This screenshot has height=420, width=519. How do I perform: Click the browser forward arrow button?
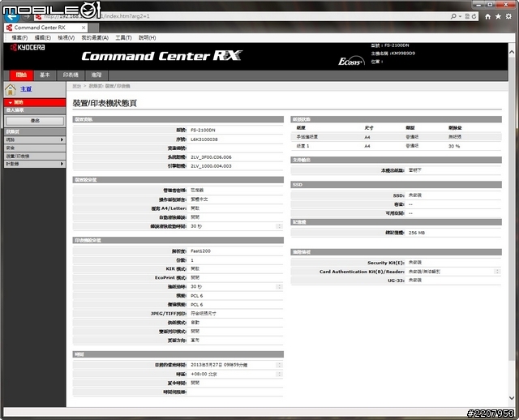click(27, 16)
